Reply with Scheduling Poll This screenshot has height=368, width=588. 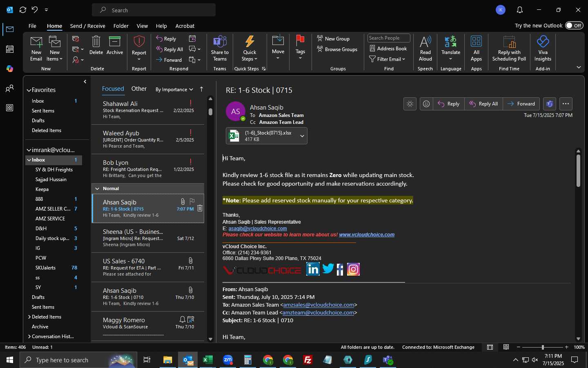pyautogui.click(x=509, y=48)
